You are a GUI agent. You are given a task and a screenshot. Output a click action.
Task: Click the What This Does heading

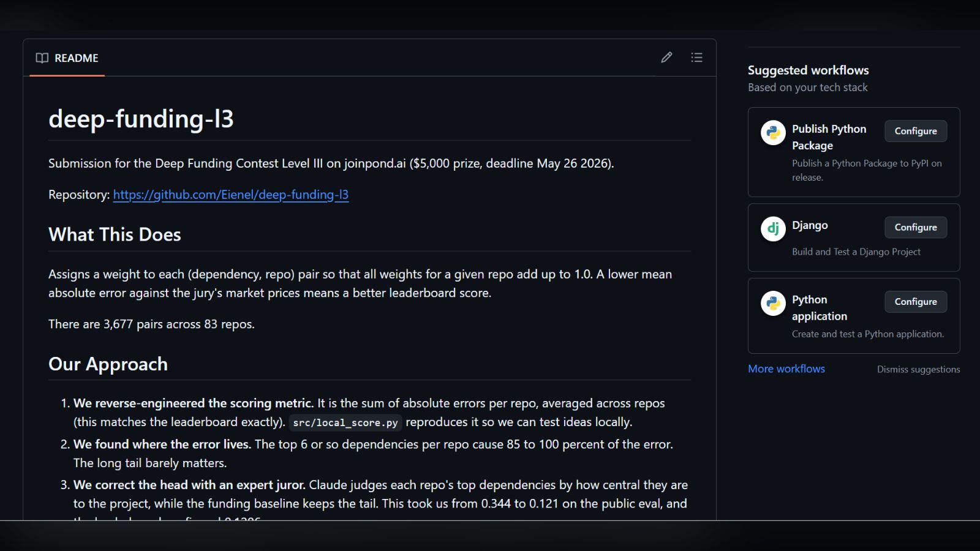tap(115, 234)
